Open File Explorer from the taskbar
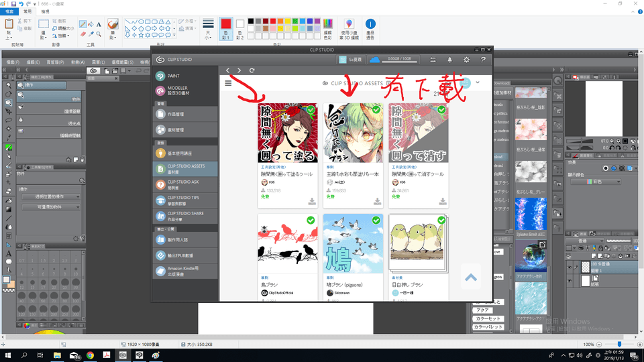Screen dimensions: 644x362 57,355
